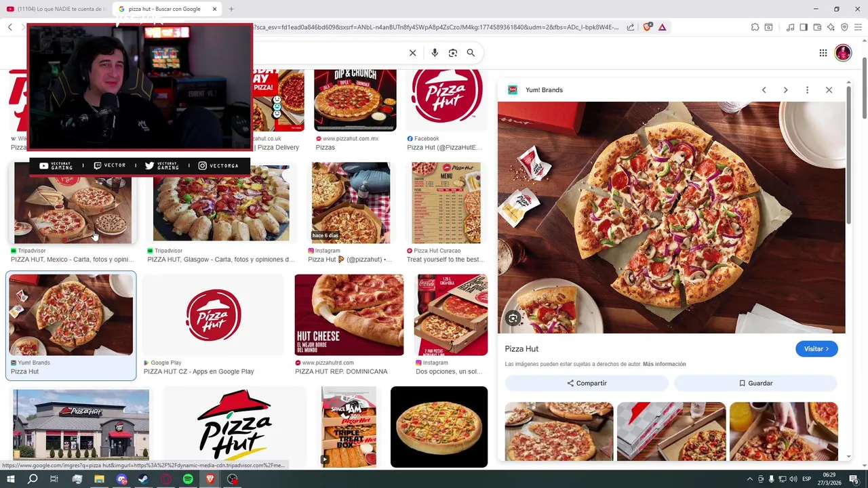868x488 pixels.
Task: Go to next image in preview panel
Action: tap(785, 90)
